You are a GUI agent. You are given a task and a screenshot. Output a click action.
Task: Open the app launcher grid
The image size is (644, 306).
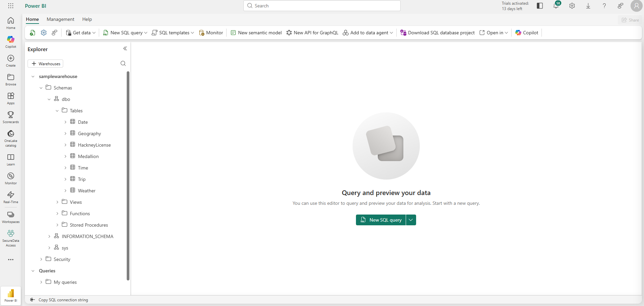(x=11, y=6)
